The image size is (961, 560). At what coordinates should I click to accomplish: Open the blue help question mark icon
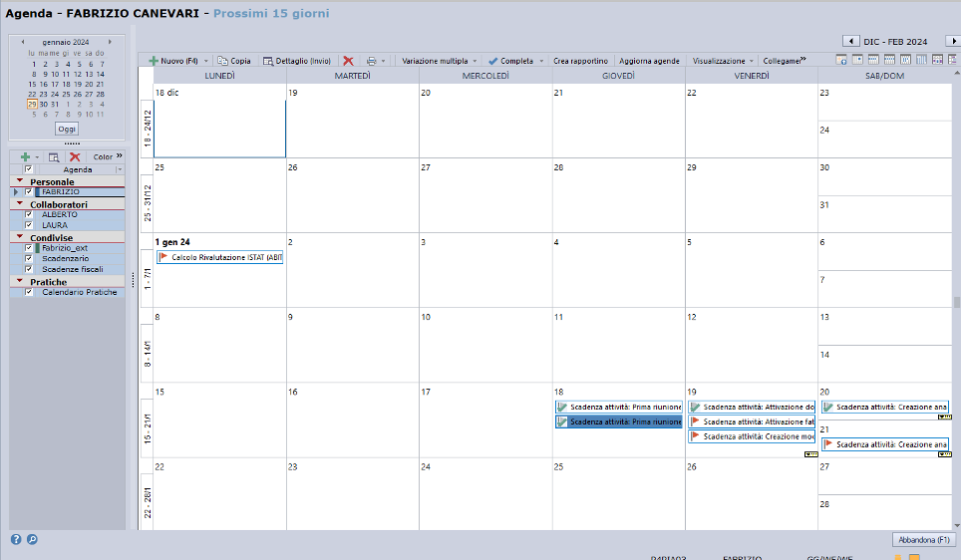[x=16, y=539]
